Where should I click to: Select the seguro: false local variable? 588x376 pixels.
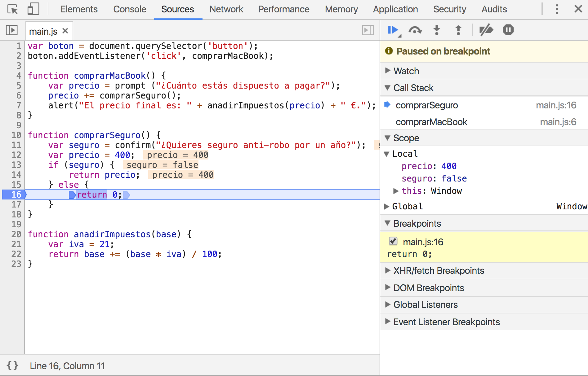pyautogui.click(x=434, y=179)
